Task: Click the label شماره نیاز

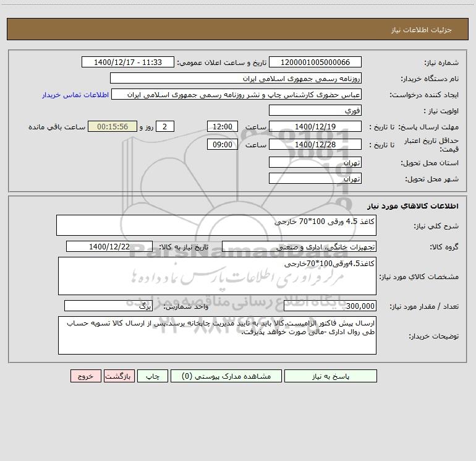Action: pyautogui.click(x=441, y=62)
